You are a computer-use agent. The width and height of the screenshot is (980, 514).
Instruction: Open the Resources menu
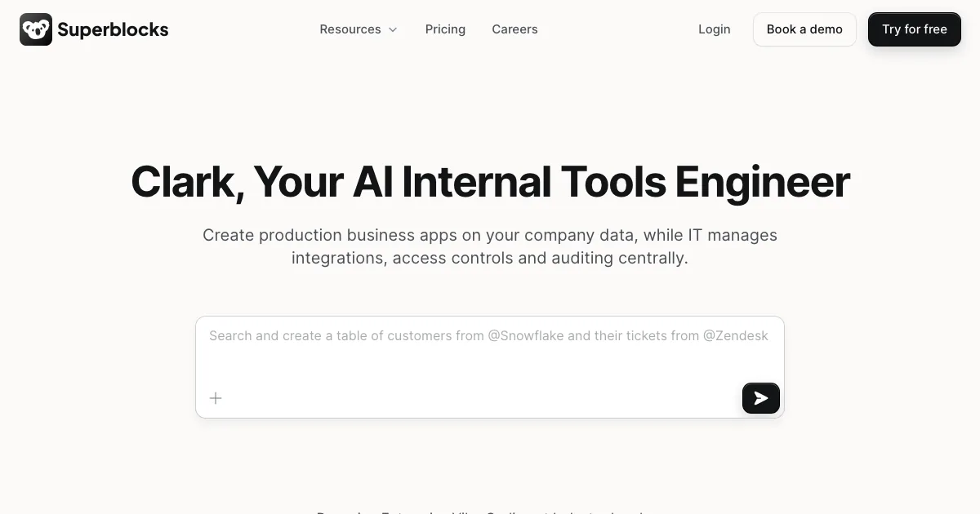point(350,29)
